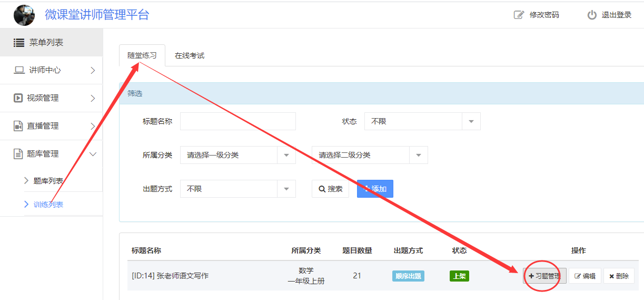Open 题库列表 submenu item
Screen dimensions: 644x300
(x=48, y=181)
